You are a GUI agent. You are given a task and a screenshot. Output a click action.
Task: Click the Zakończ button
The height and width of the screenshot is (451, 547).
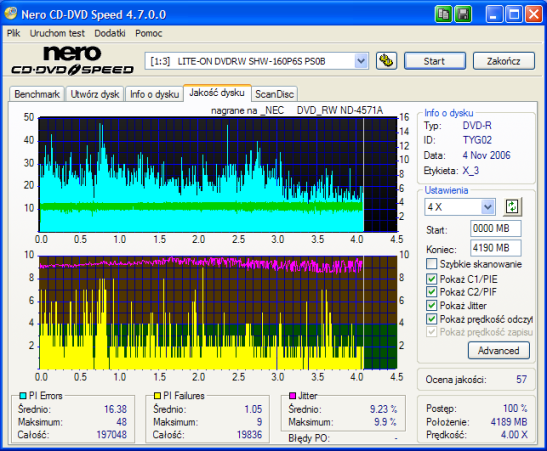(x=503, y=61)
